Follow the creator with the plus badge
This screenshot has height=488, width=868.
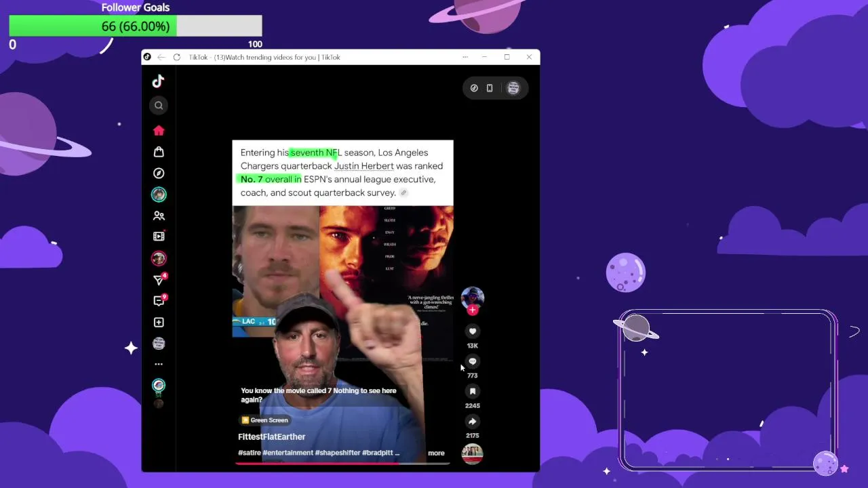[473, 310]
